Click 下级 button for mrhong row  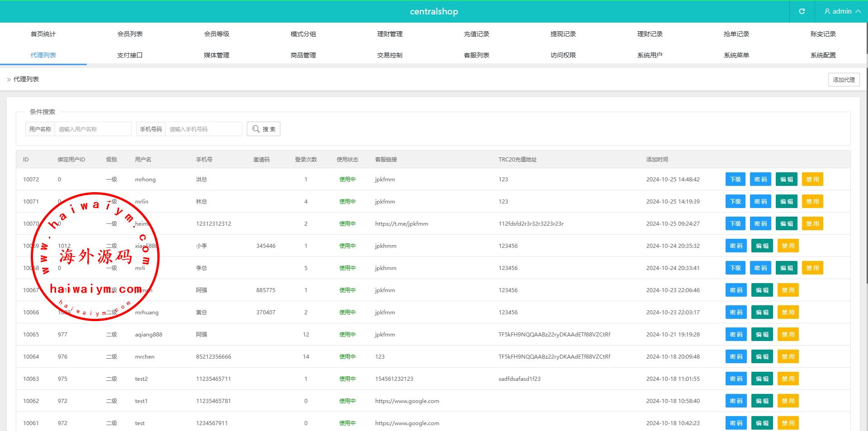pyautogui.click(x=736, y=180)
